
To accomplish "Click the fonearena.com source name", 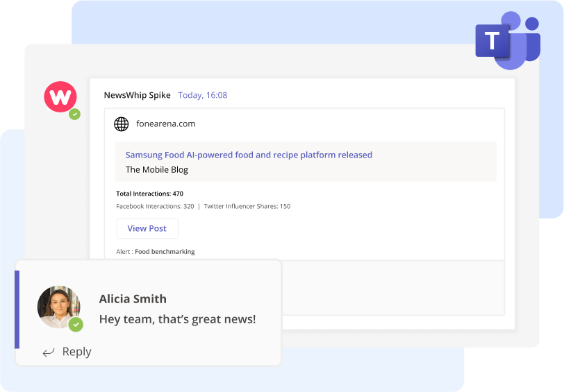I will coord(165,124).
